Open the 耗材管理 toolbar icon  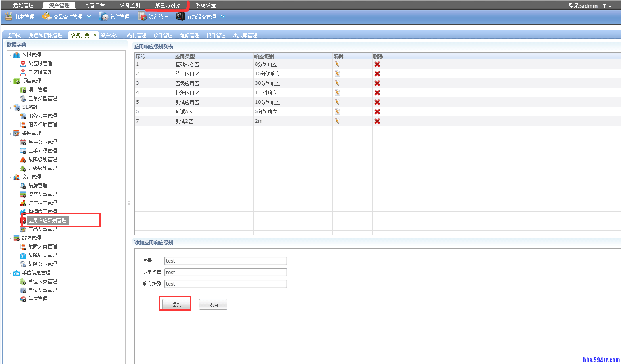click(19, 16)
